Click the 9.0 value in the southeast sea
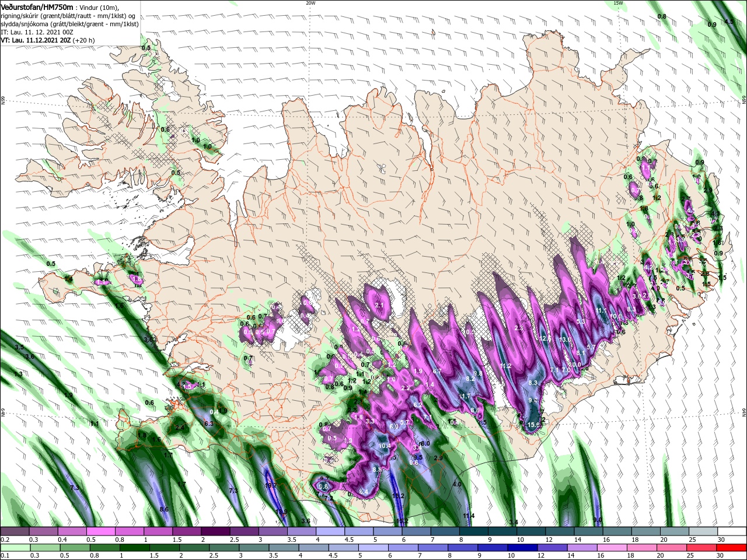The height and width of the screenshot is (560, 747). pyautogui.click(x=597, y=520)
